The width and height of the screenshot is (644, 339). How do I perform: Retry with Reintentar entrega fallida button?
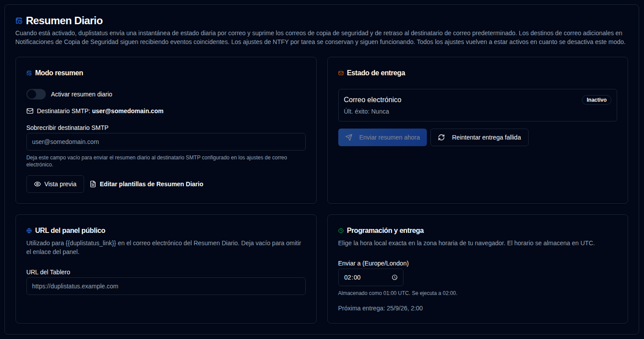479,137
